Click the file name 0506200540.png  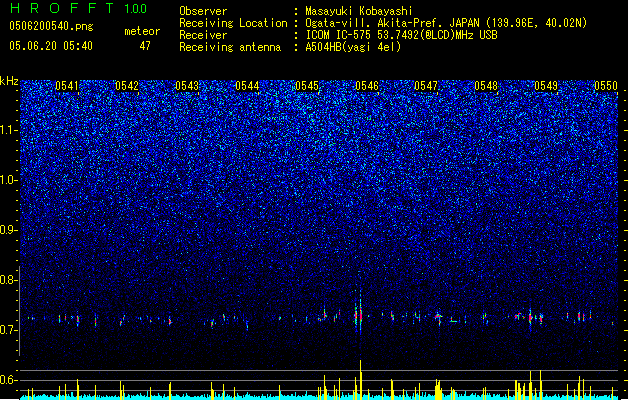51,26
